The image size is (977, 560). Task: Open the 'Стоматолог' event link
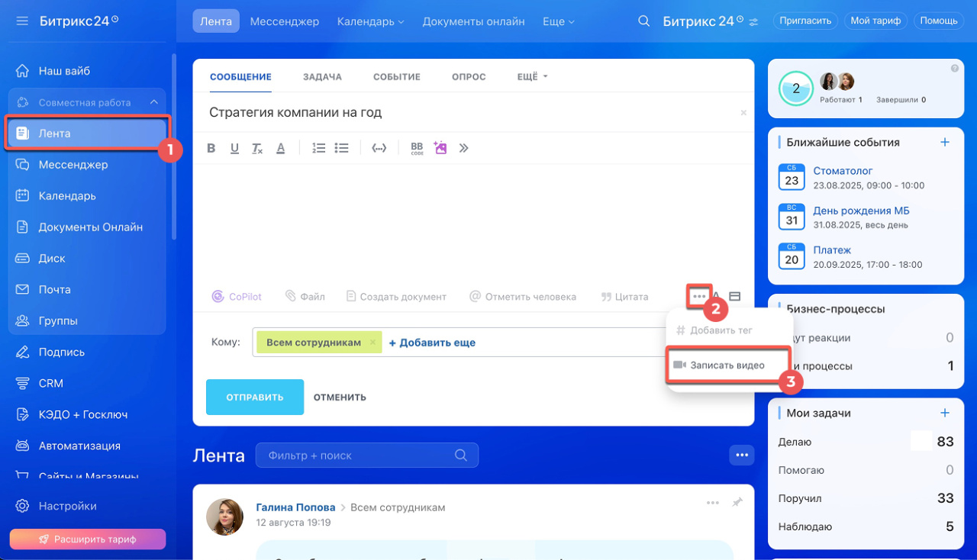pyautogui.click(x=843, y=171)
